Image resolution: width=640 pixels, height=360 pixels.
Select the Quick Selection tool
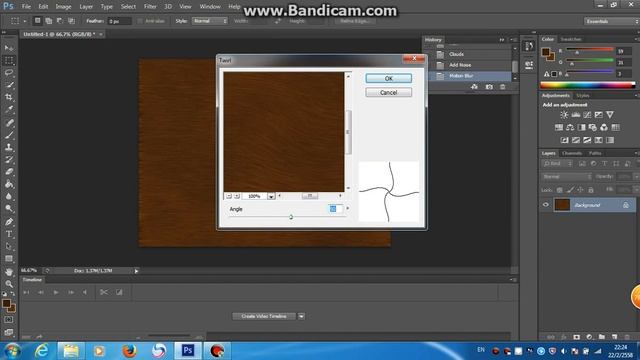coord(9,85)
